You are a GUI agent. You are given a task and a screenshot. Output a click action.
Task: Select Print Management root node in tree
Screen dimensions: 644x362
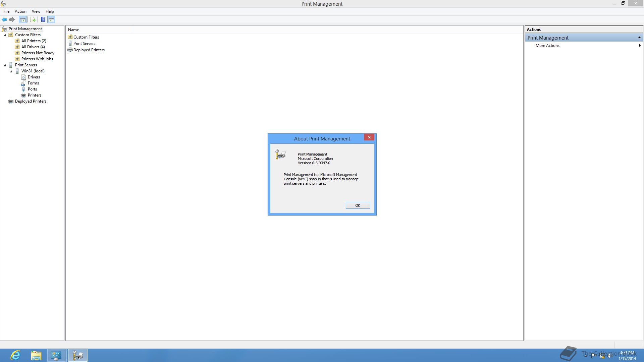(25, 29)
